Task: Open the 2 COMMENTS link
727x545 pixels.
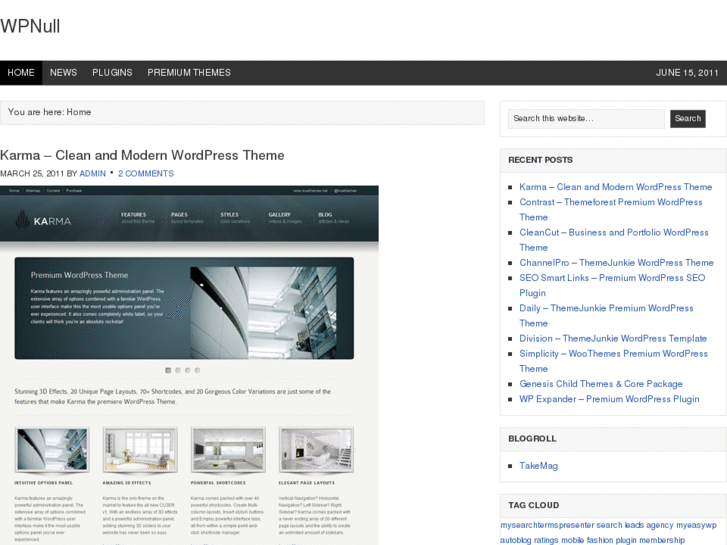Action: click(x=146, y=173)
